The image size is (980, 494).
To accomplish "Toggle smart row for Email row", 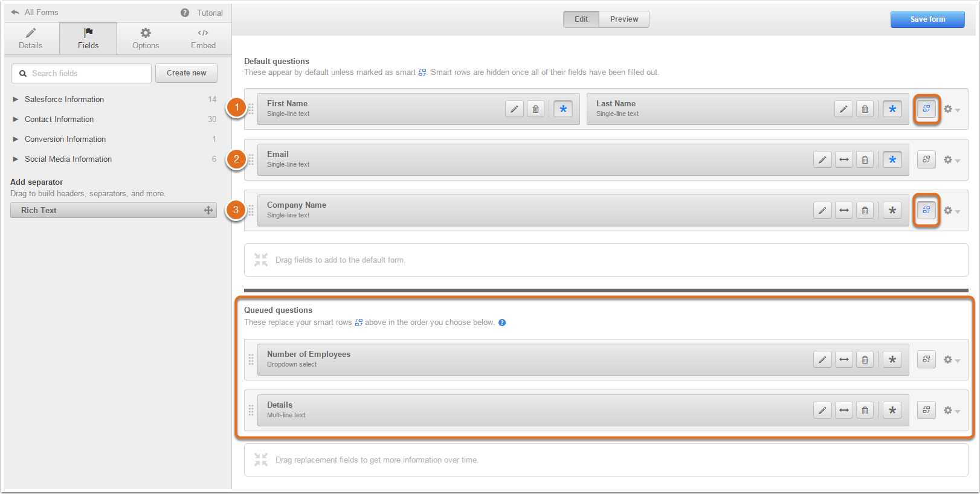I will coord(926,159).
